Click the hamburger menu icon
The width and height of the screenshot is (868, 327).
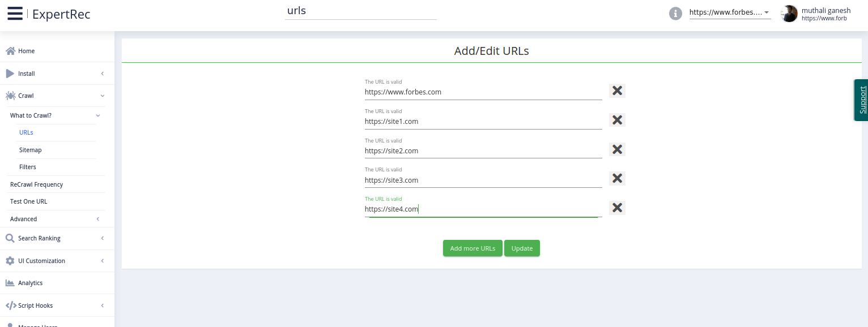tap(15, 14)
